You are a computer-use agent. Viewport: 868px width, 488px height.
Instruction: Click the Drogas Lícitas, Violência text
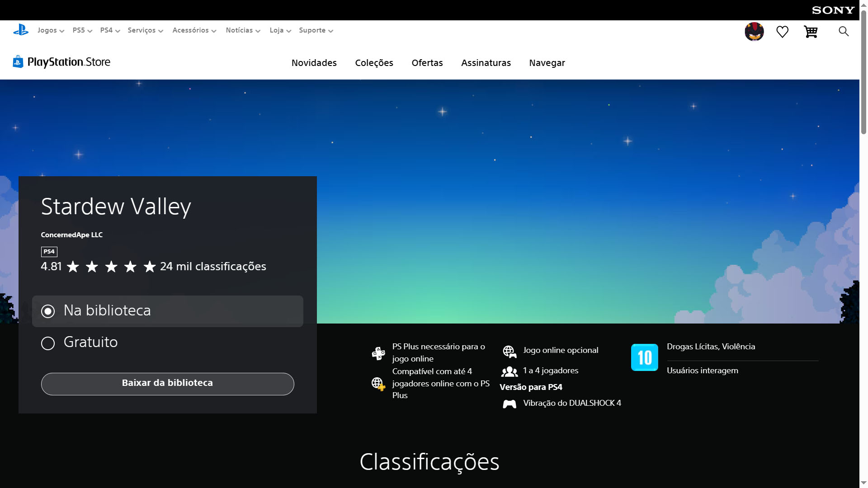pyautogui.click(x=711, y=347)
